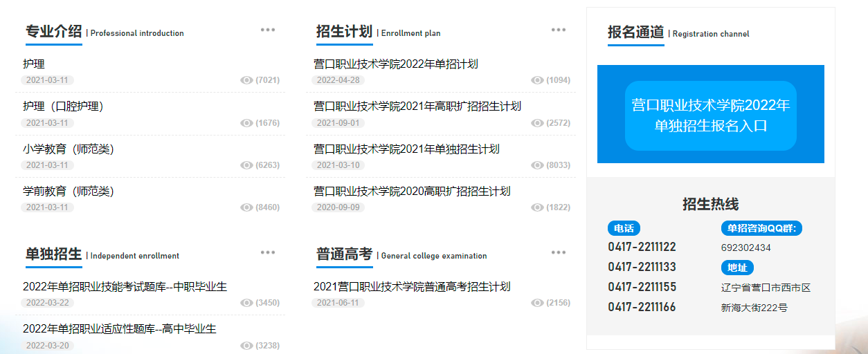
Task: Open 2021年单独招生计划 article
Action: (406, 149)
